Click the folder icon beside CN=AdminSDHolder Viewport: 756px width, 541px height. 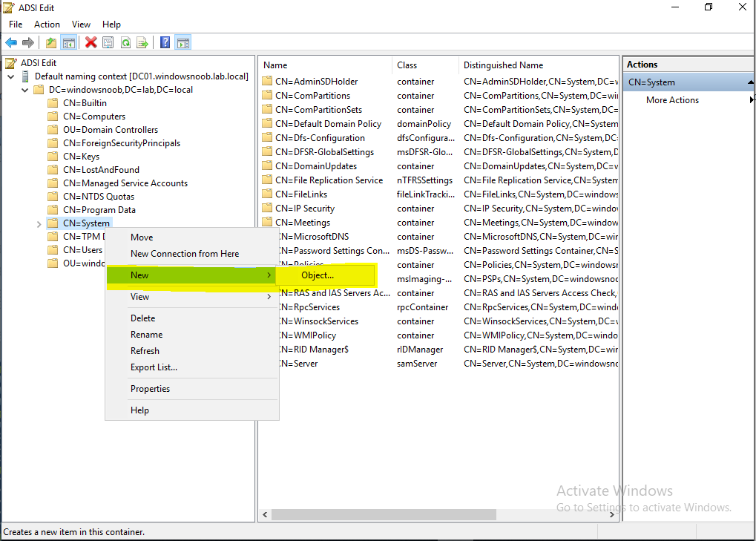[x=267, y=81]
